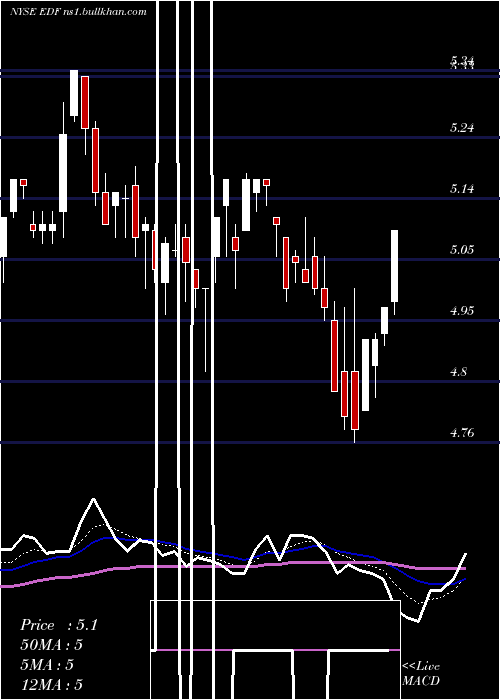
Task: Click the 4.95 price axis label
Action: coord(462,311)
